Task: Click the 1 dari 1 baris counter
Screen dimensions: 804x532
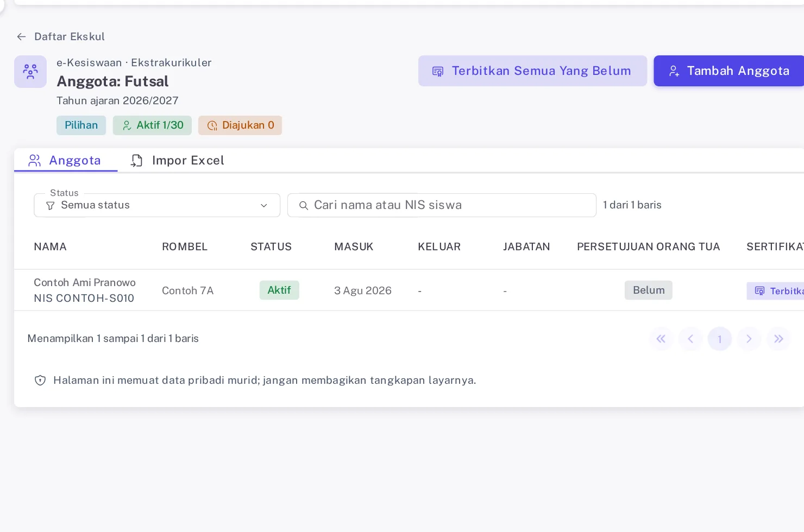Action: (632, 205)
